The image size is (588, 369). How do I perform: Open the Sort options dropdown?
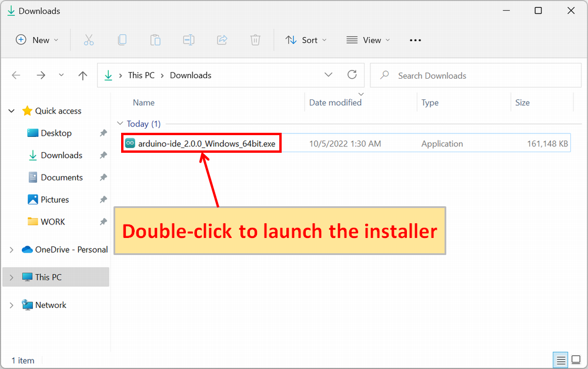[306, 40]
